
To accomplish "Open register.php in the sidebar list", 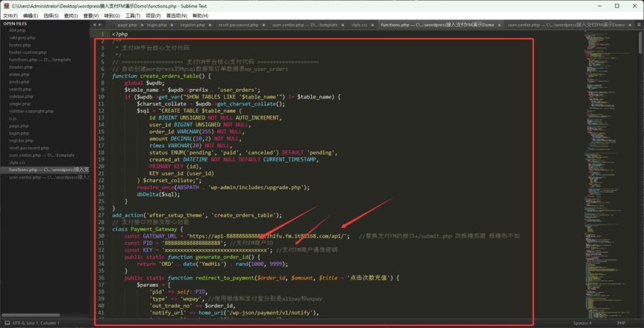I will 22,141.
